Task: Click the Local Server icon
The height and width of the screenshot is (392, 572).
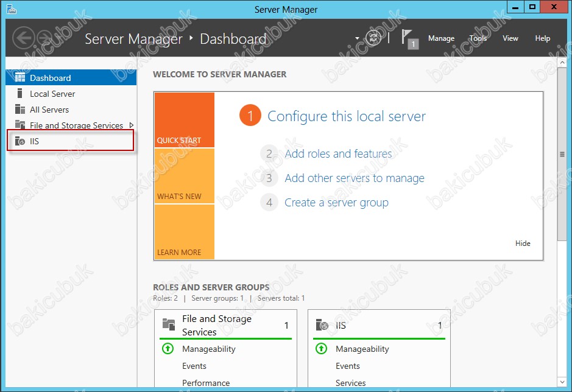Action: click(x=20, y=93)
